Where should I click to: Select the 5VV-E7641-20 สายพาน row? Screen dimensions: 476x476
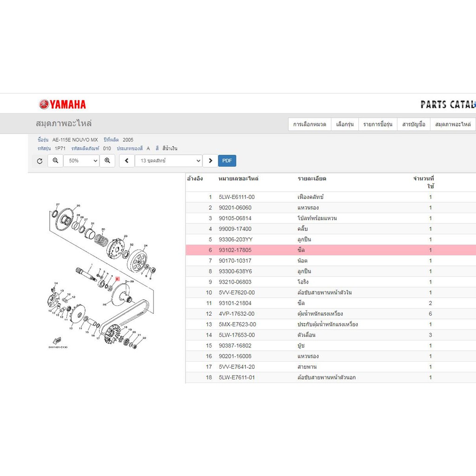click(x=331, y=367)
